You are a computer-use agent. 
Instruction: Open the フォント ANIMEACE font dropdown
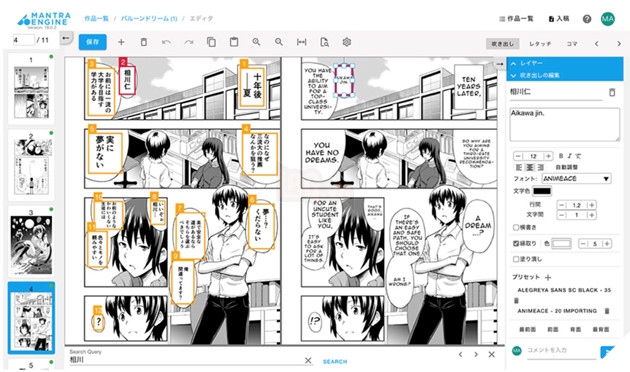tap(577, 178)
